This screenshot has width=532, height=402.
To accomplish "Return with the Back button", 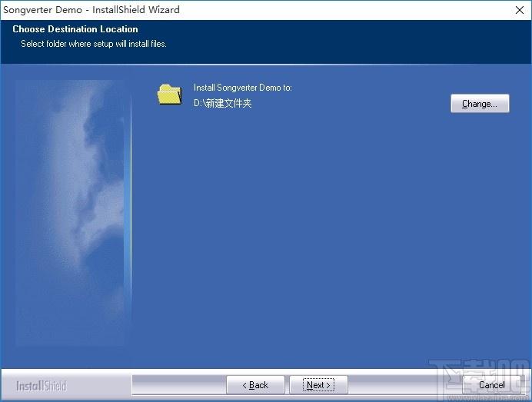I will pyautogui.click(x=255, y=385).
